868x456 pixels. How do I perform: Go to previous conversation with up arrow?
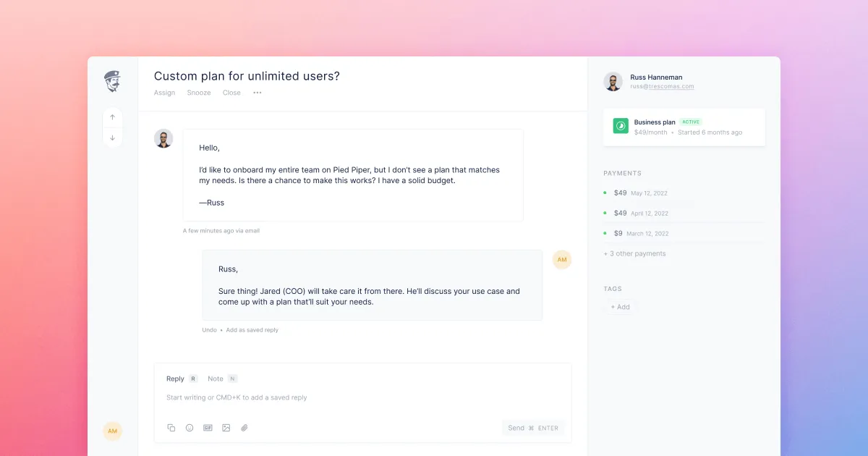pos(112,117)
